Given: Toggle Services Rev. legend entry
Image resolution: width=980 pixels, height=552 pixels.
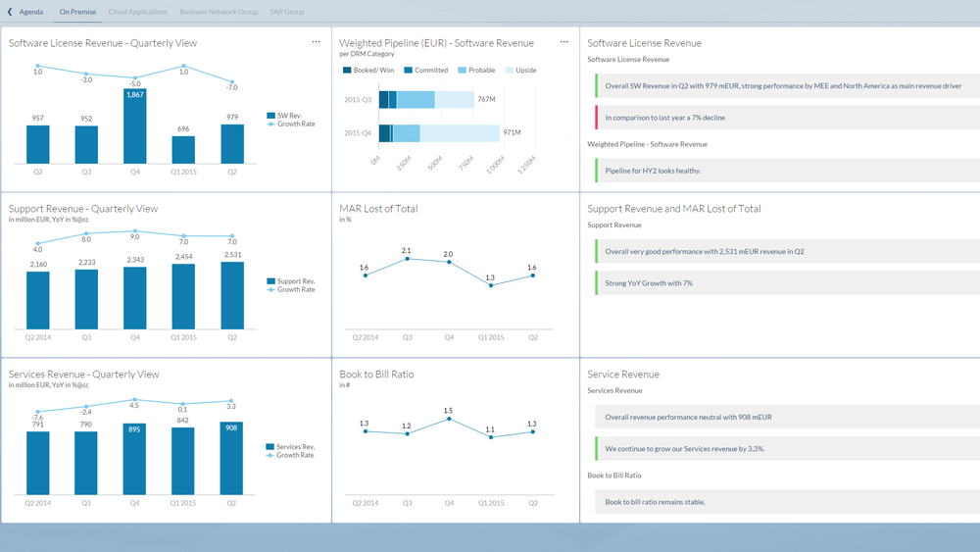Looking at the screenshot, I should pos(291,447).
